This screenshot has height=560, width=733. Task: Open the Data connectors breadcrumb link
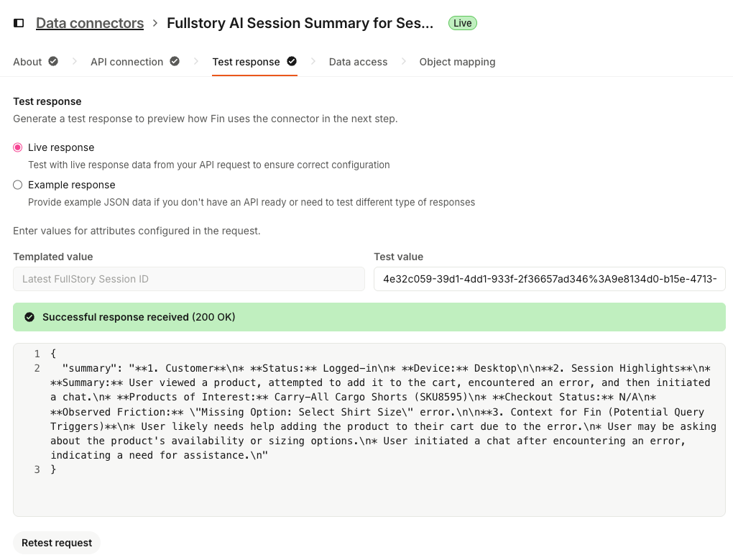90,23
